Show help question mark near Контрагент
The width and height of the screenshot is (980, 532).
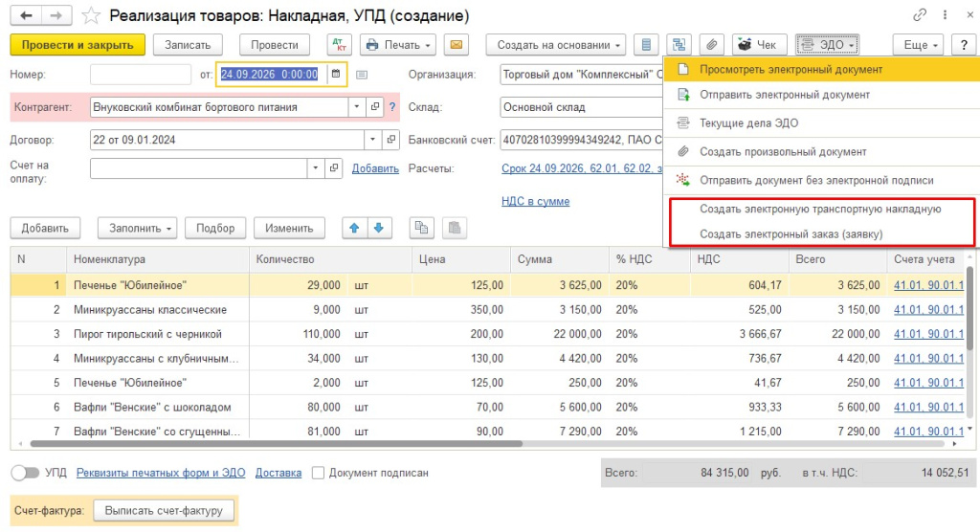pyautogui.click(x=392, y=107)
